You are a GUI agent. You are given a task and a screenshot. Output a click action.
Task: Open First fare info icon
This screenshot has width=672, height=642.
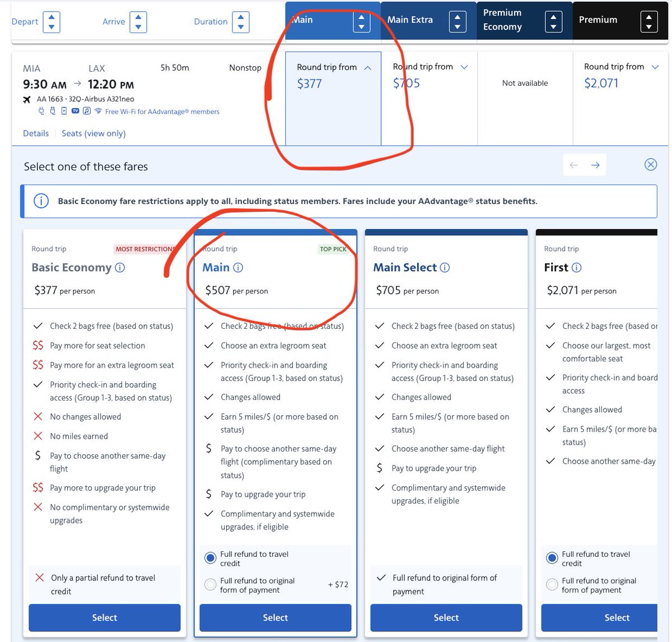[x=576, y=268]
